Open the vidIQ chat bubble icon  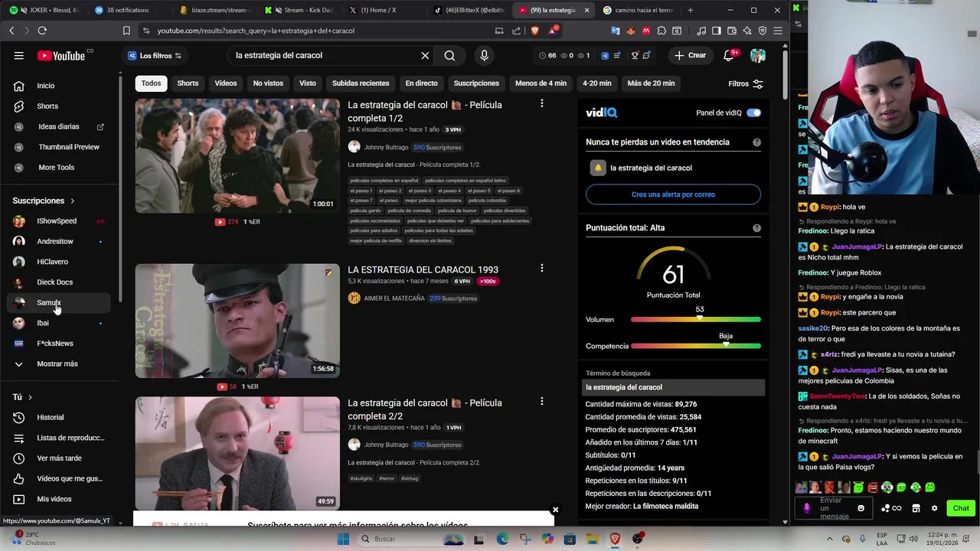(x=646, y=55)
